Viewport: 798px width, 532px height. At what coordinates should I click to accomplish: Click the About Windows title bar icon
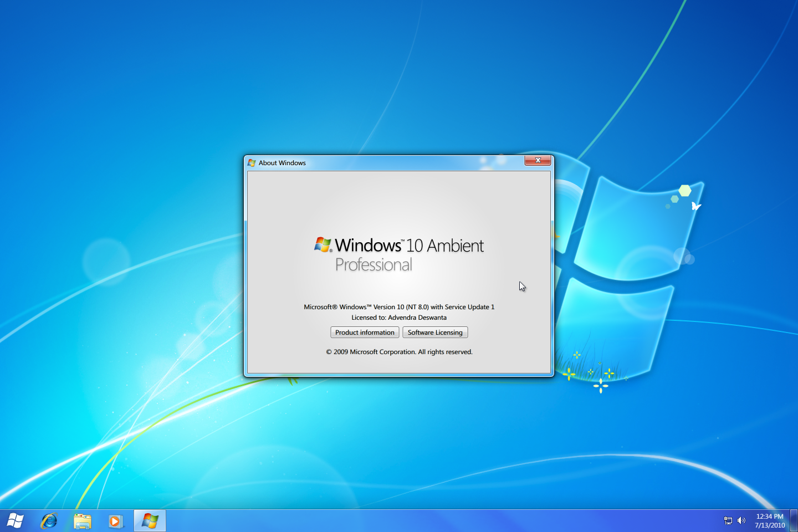click(252, 163)
